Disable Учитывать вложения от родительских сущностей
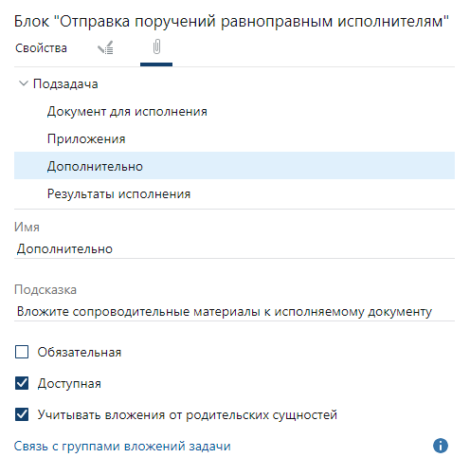The width and height of the screenshot is (470, 476). pos(22,414)
